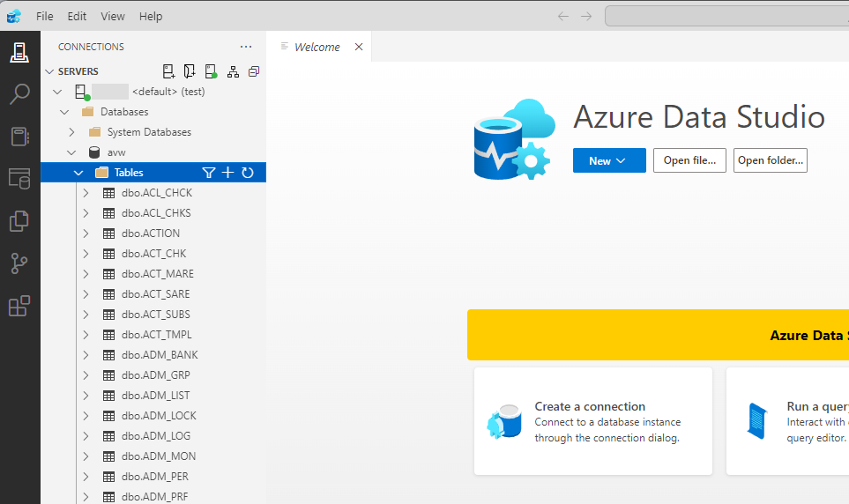
Task: Add a new table with plus icon
Action: tap(228, 172)
